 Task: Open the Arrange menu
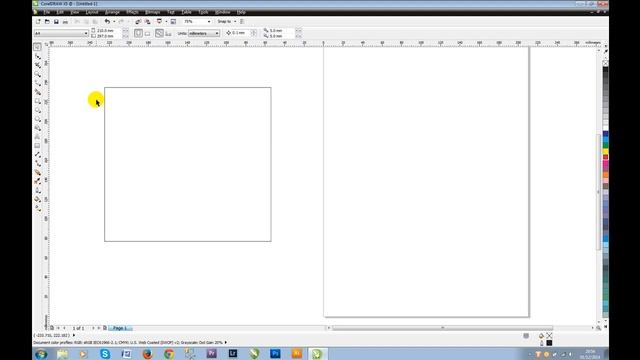pos(112,12)
